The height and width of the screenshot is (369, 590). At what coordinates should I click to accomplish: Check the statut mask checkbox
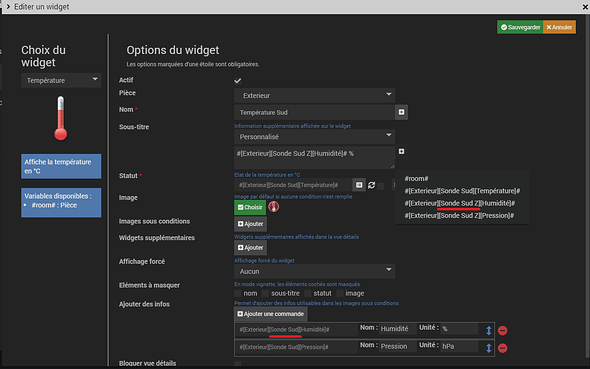click(308, 293)
